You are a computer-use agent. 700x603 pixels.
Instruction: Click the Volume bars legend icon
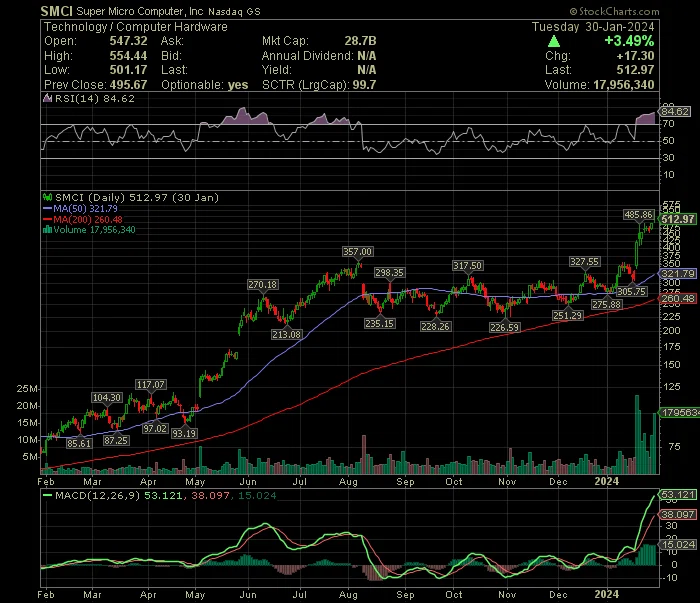coord(47,230)
